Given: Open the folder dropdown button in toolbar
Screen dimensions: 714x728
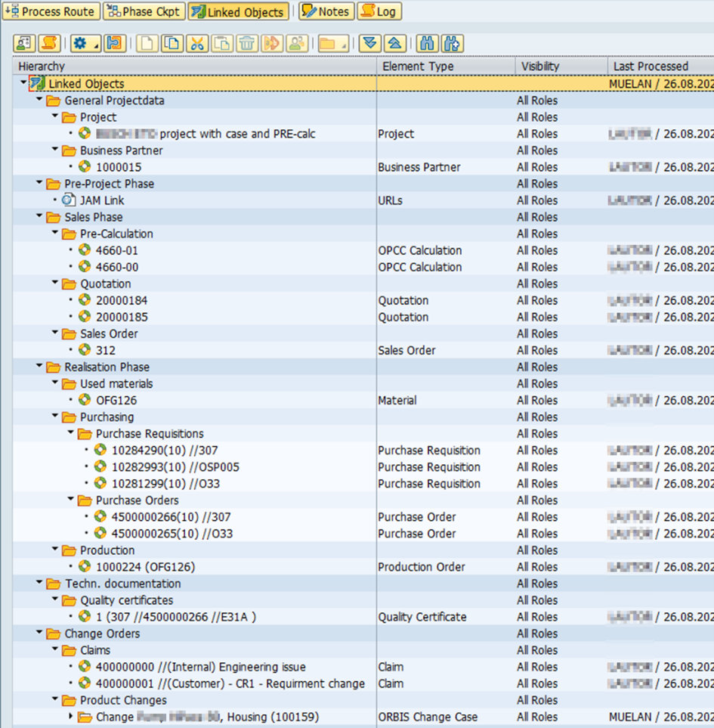Looking at the screenshot, I should click(x=332, y=43).
